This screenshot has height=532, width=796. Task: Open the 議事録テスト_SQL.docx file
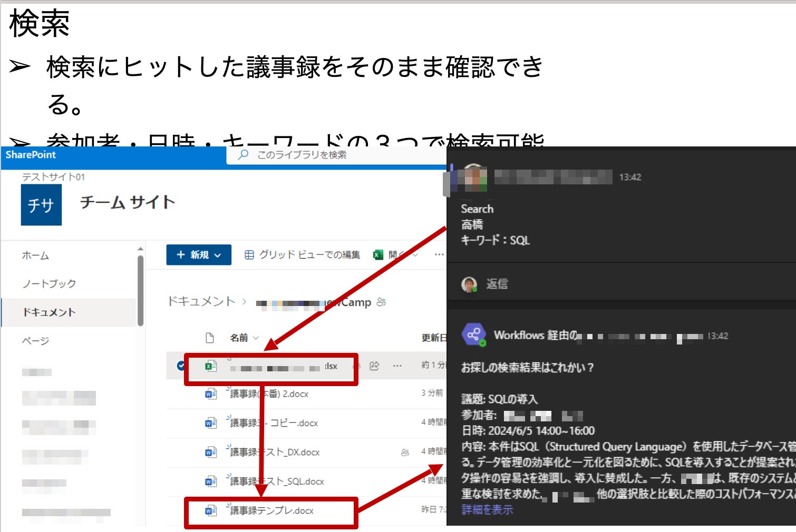(277, 481)
